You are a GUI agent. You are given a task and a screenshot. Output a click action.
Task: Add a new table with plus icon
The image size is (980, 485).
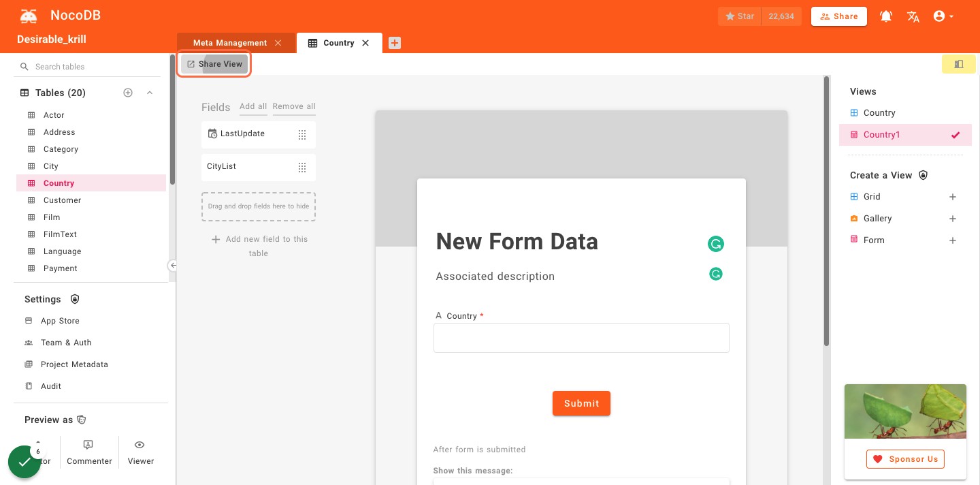(x=128, y=93)
